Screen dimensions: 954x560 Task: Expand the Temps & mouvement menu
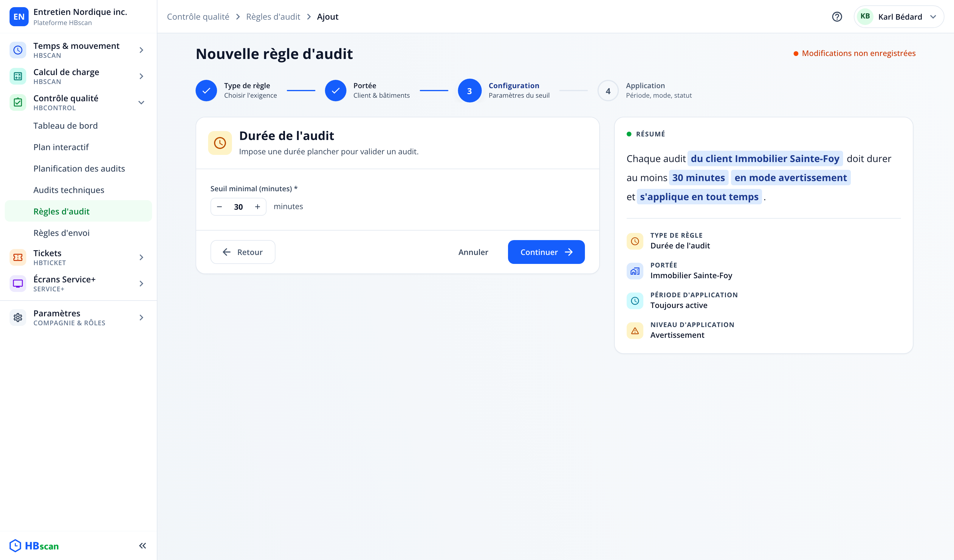141,50
